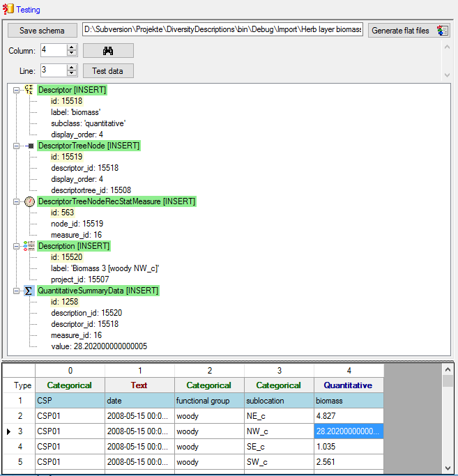The image size is (458, 476).
Task: Click the flat files icon at top right
Action: [443, 31]
